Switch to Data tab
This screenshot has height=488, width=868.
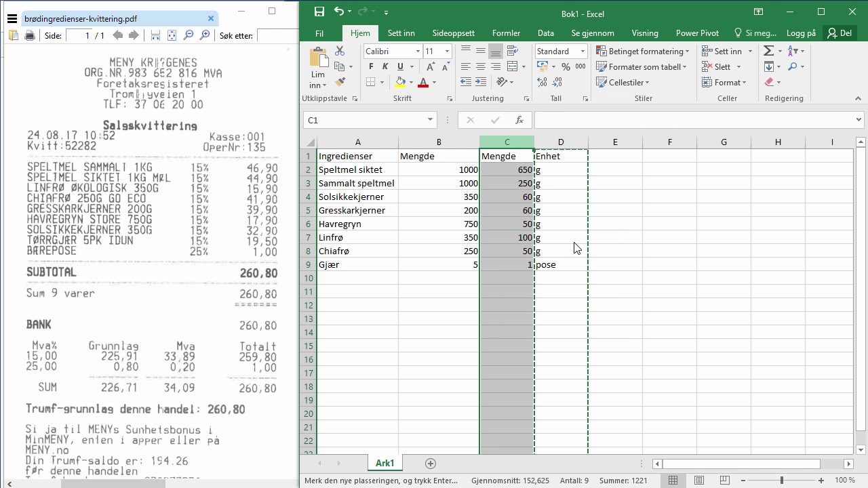coord(545,33)
